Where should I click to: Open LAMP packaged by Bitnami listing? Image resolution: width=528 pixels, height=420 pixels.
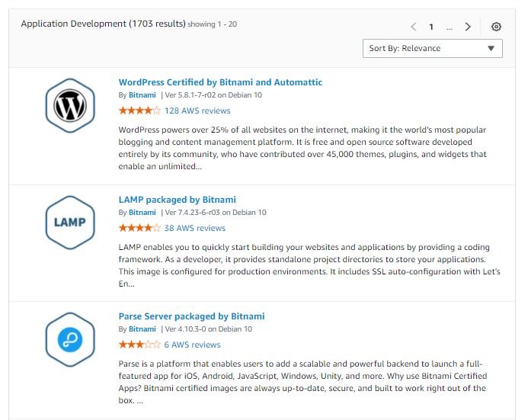point(178,200)
